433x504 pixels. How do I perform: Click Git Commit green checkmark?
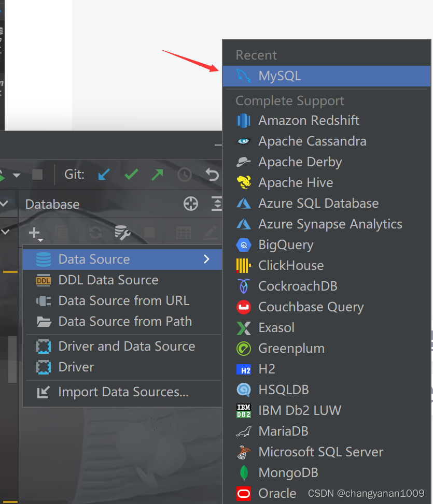tap(131, 174)
